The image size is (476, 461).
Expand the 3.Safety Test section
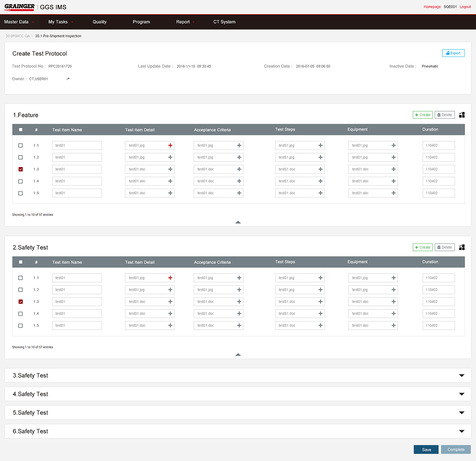[461, 375]
